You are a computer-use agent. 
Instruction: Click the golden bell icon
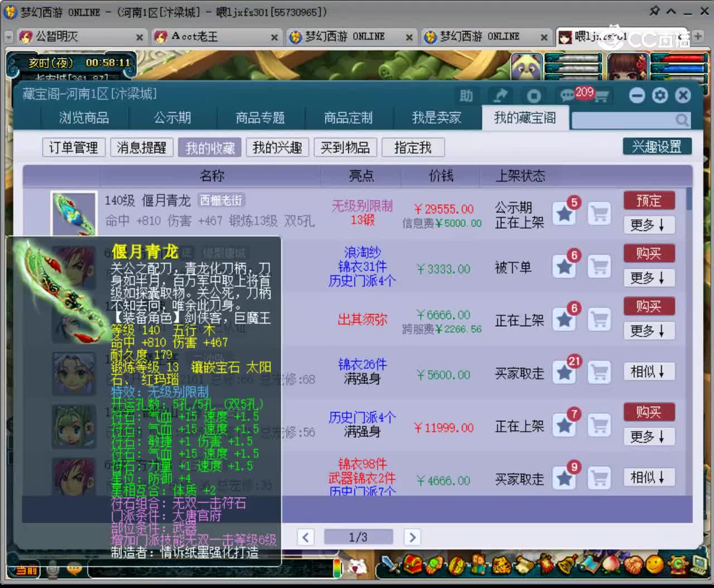[x=567, y=565]
